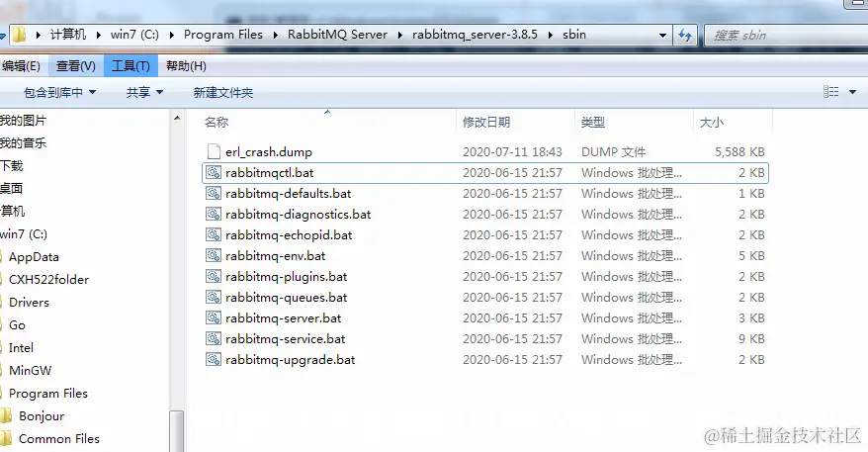
Task: Select CXH522folder in navigation tree
Action: click(48, 279)
